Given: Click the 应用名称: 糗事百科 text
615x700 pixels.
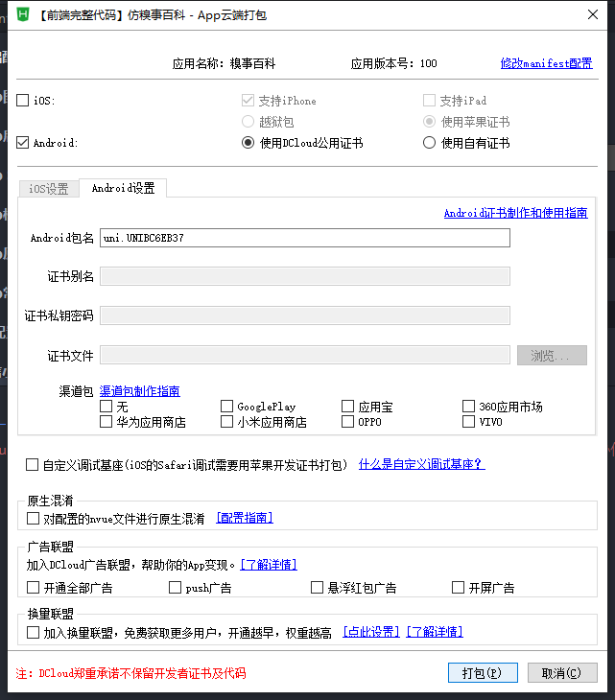Looking at the screenshot, I should tap(224, 64).
